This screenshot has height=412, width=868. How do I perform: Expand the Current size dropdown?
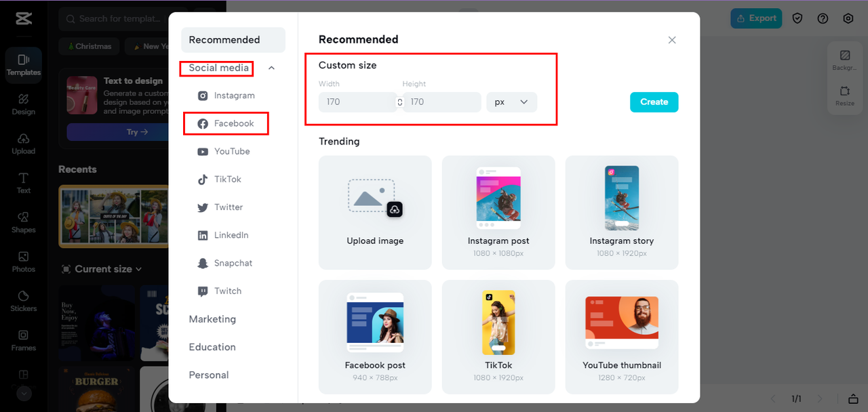coord(102,269)
